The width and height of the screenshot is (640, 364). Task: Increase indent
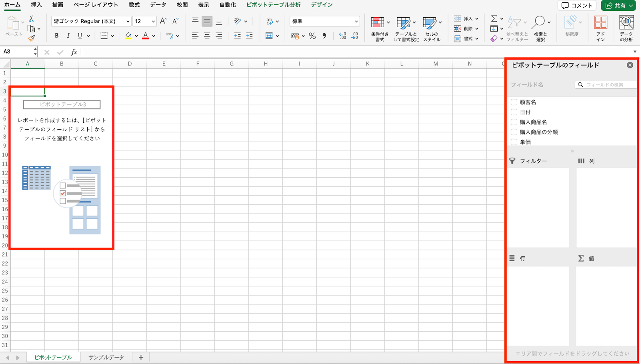pos(249,36)
